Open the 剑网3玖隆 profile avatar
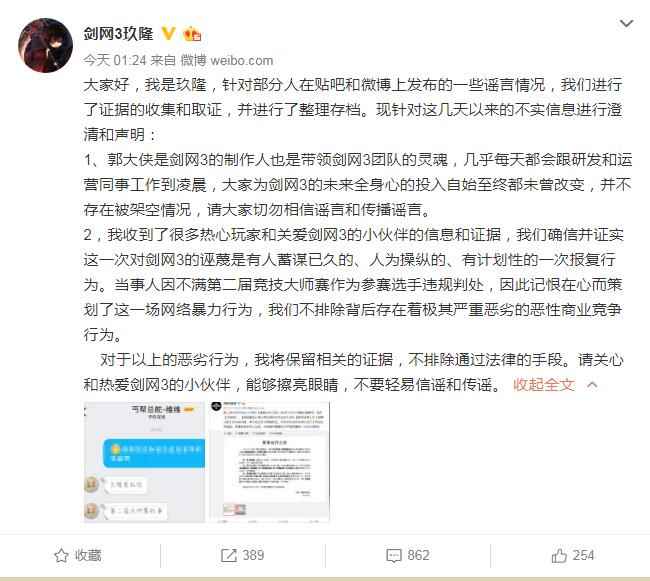The width and height of the screenshot is (650, 581). 46,45
